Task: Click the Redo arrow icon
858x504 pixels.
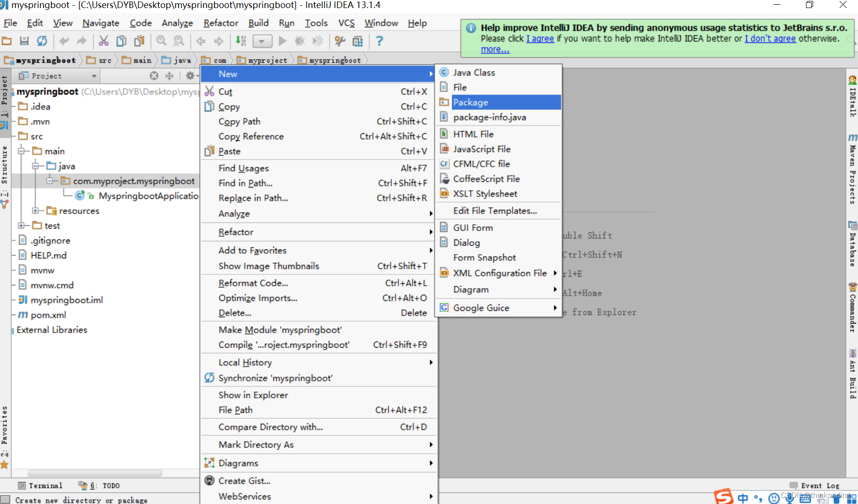Action: coord(82,41)
